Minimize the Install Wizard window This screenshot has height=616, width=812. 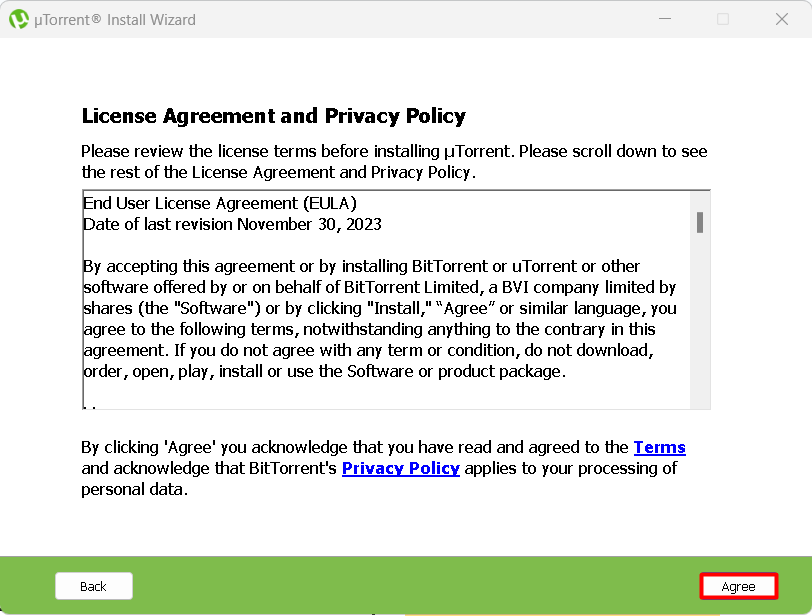click(x=665, y=19)
